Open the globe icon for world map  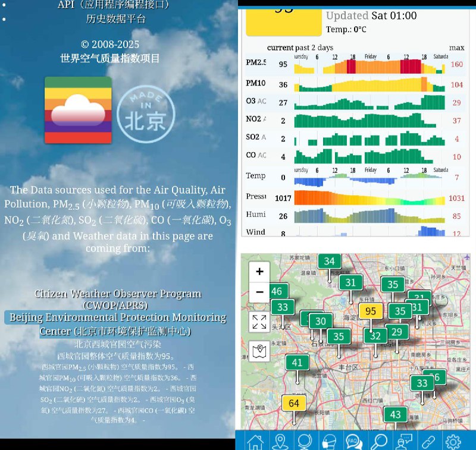(x=303, y=441)
